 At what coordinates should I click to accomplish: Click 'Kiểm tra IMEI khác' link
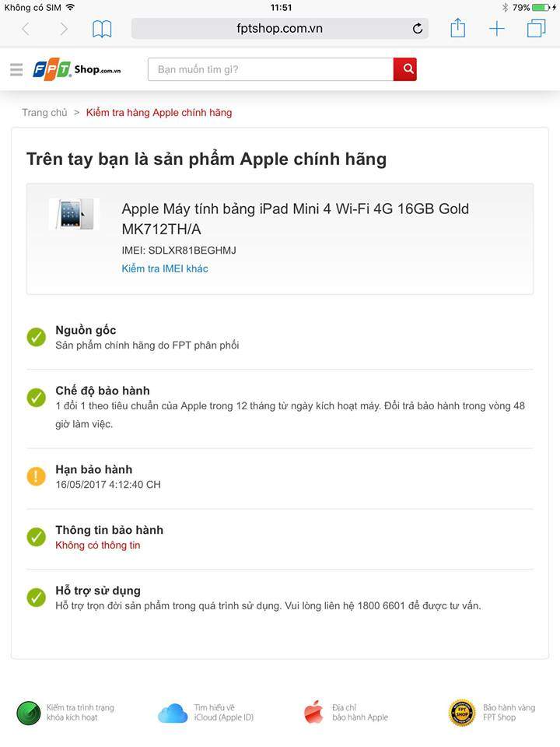(x=165, y=268)
